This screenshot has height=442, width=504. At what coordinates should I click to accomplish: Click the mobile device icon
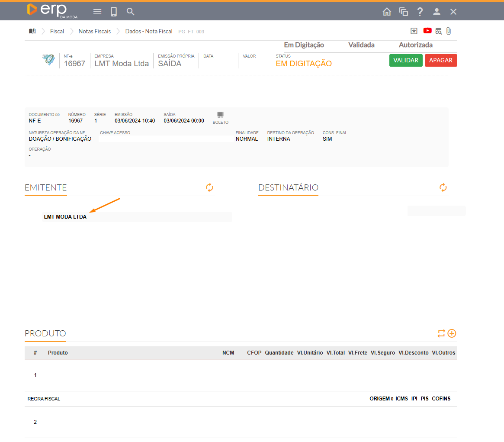(x=114, y=12)
